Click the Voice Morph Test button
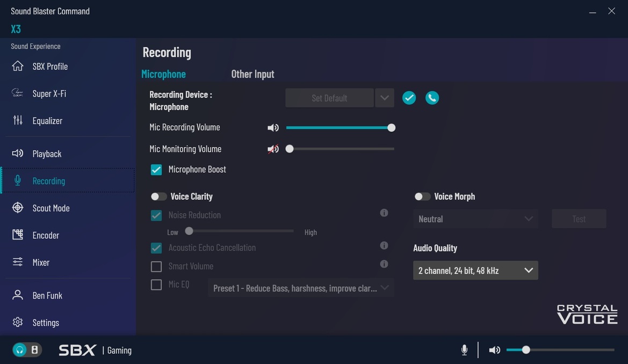Viewport: 628px width, 364px height. point(579,219)
